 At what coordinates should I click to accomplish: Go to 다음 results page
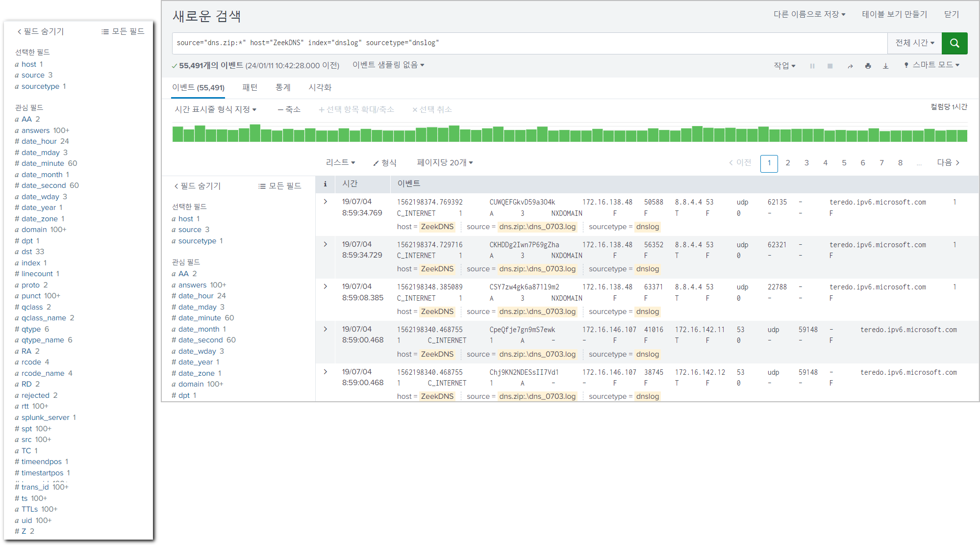coord(948,163)
